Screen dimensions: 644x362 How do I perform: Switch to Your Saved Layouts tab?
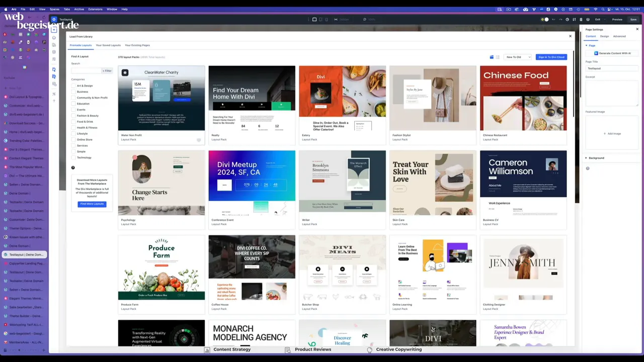tap(108, 45)
